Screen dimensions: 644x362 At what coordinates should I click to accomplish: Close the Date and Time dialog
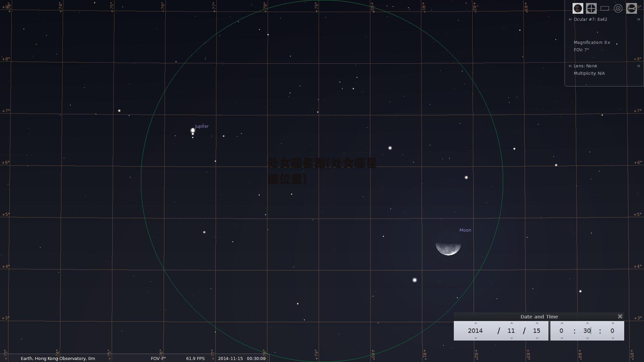click(620, 316)
